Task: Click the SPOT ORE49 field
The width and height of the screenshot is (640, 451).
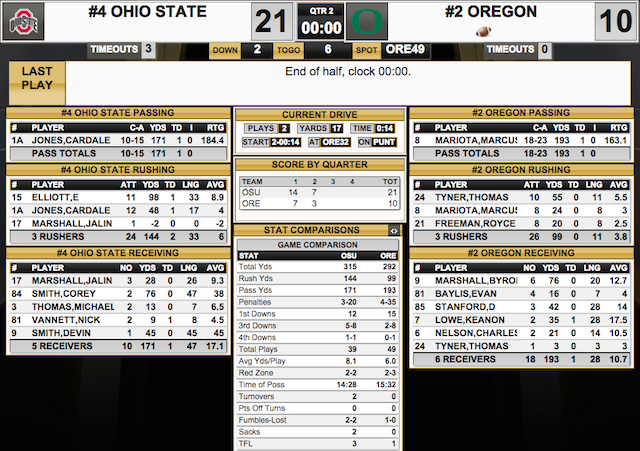Action: coord(391,50)
